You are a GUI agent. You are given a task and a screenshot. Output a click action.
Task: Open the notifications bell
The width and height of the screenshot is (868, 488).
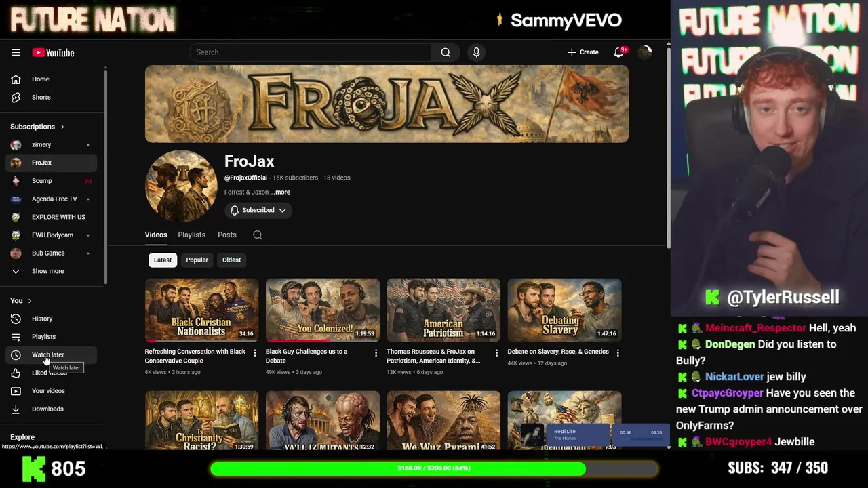click(x=618, y=52)
